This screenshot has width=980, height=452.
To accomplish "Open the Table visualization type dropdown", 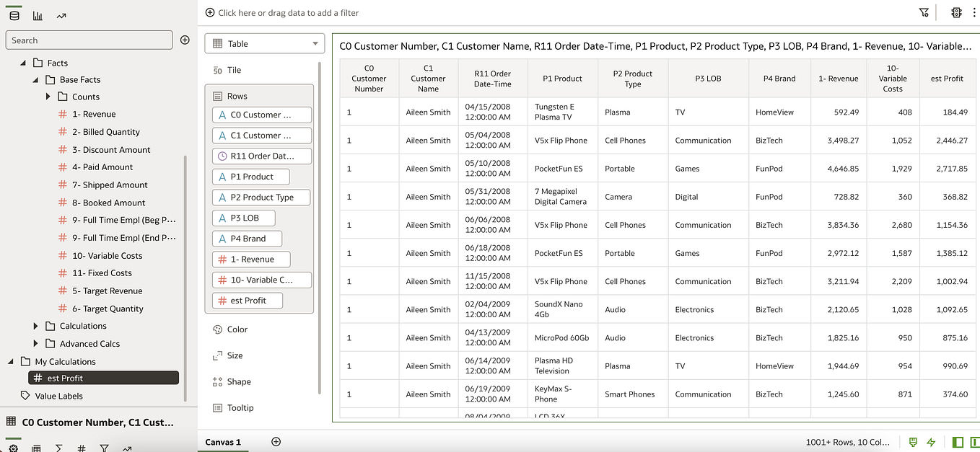I will (264, 43).
